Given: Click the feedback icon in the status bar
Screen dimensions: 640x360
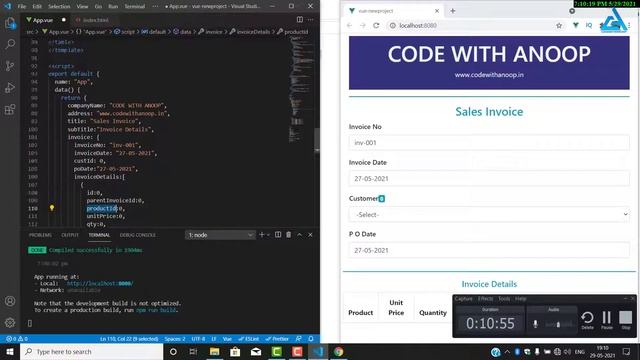Looking at the screenshot, I should [x=299, y=339].
